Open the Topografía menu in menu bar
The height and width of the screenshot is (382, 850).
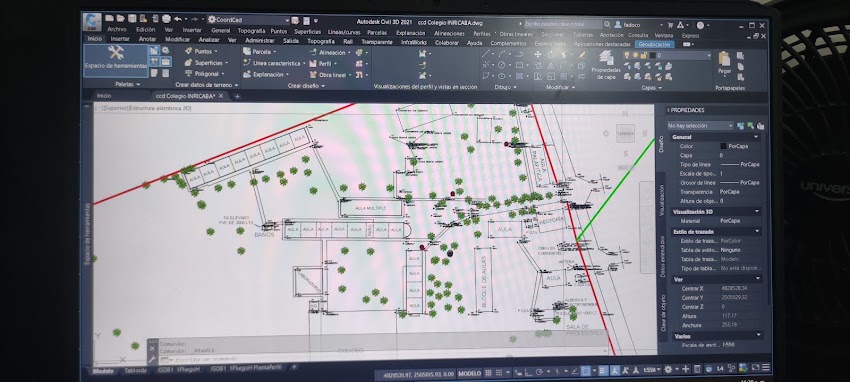(x=251, y=31)
